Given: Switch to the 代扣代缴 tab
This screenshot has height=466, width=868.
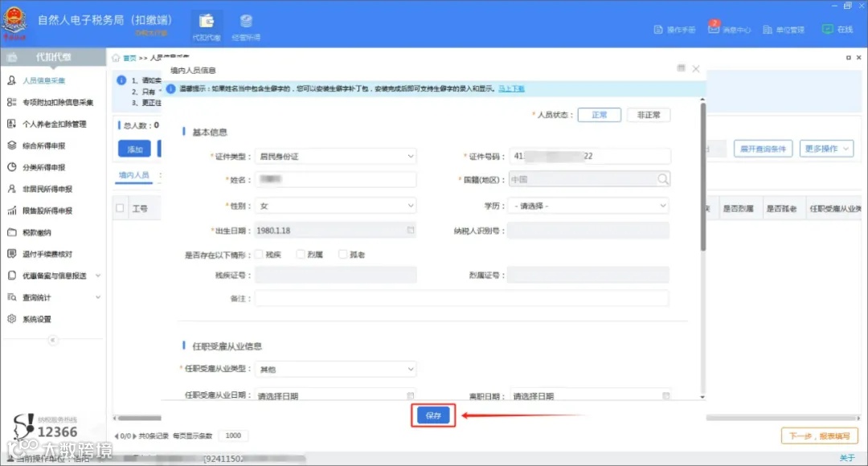Looking at the screenshot, I should [207, 27].
